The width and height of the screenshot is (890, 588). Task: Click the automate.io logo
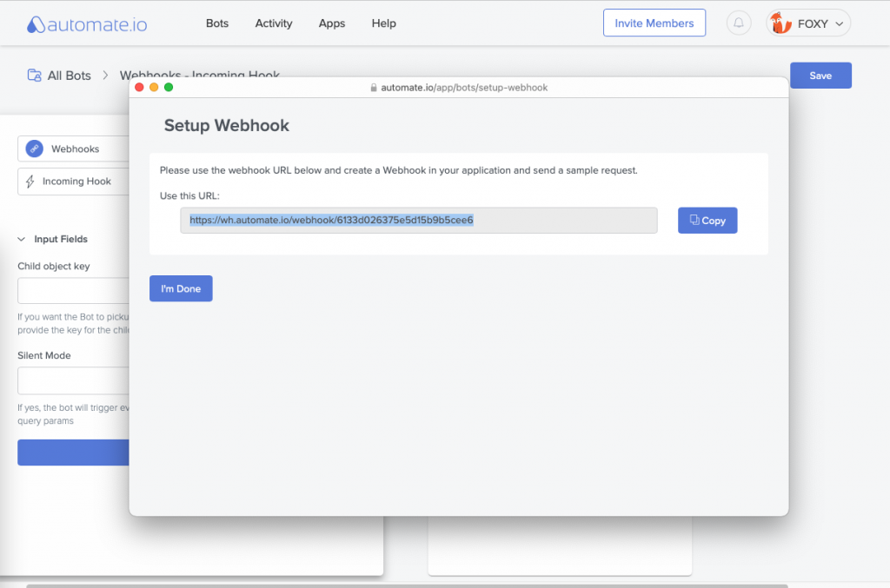click(87, 24)
